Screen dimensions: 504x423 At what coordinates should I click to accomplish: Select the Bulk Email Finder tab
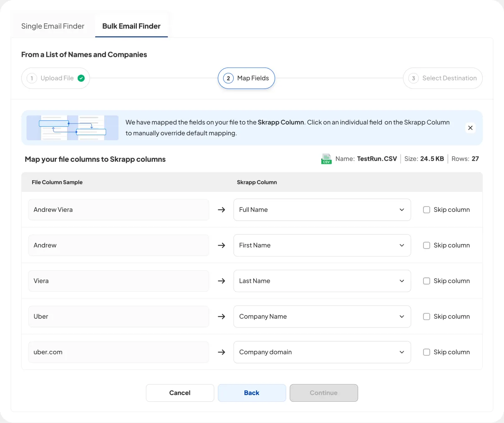tap(131, 26)
